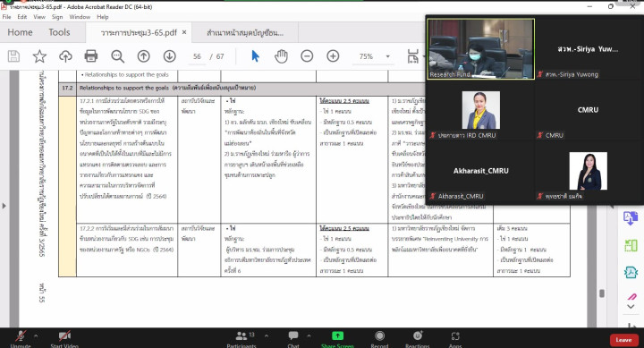The width and height of the screenshot is (644, 348).
Task: Select the Research Fund video tile
Action: tap(481, 49)
